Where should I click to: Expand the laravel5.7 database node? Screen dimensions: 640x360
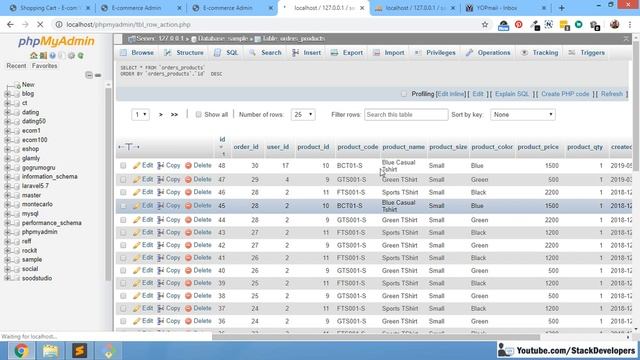pos(7,186)
